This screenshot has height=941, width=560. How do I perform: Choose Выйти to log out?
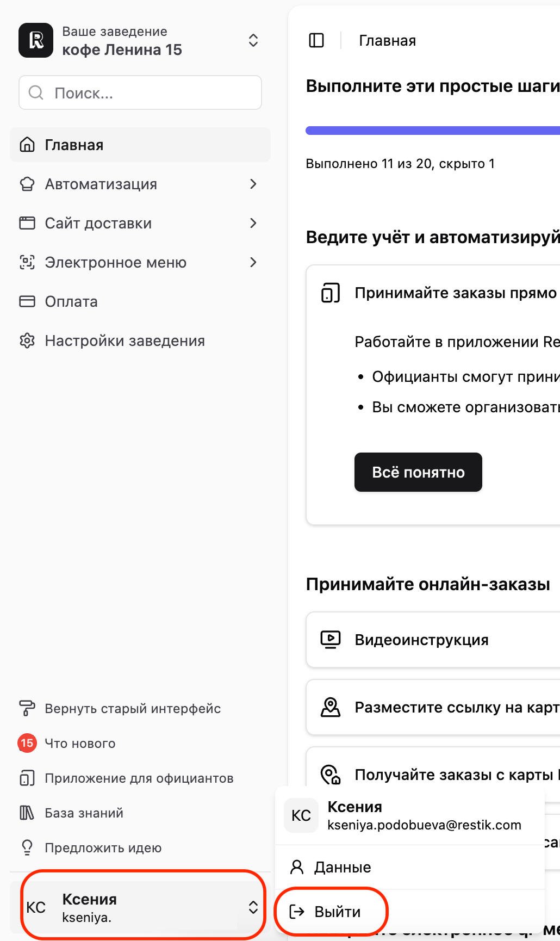[337, 912]
